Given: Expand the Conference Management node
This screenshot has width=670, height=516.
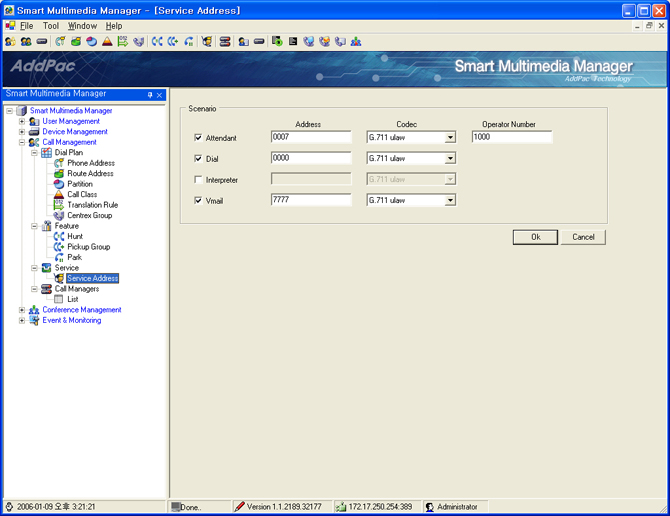Looking at the screenshot, I should (22, 310).
